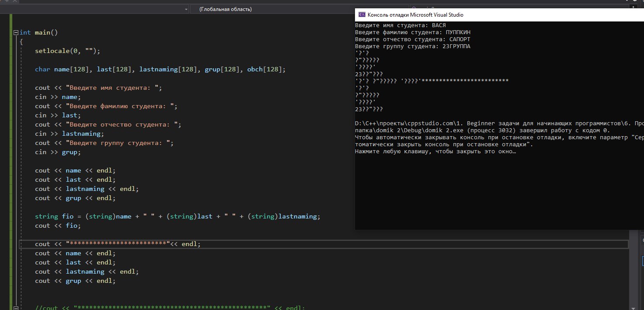Place cursor on the setlocale(0, "") line

point(68,51)
